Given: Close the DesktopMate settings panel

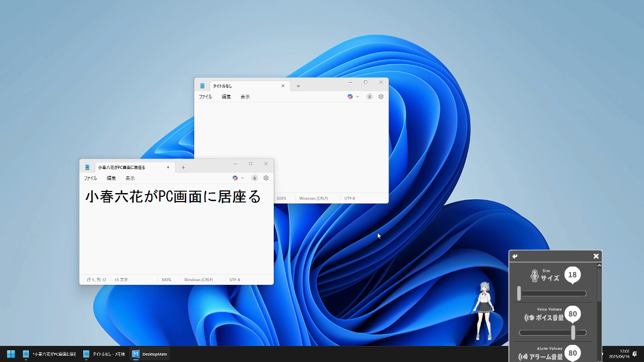Looking at the screenshot, I should (x=596, y=256).
